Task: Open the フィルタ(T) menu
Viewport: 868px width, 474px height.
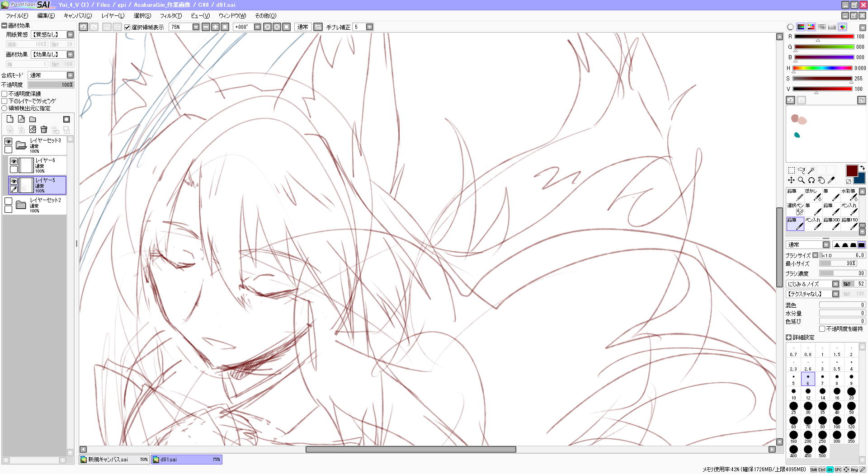Action: point(170,16)
